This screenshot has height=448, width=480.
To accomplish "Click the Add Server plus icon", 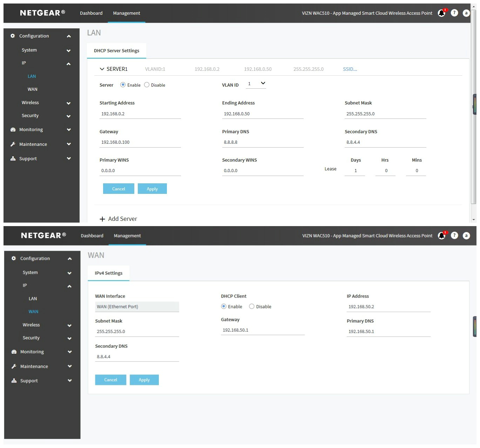I will (102, 219).
